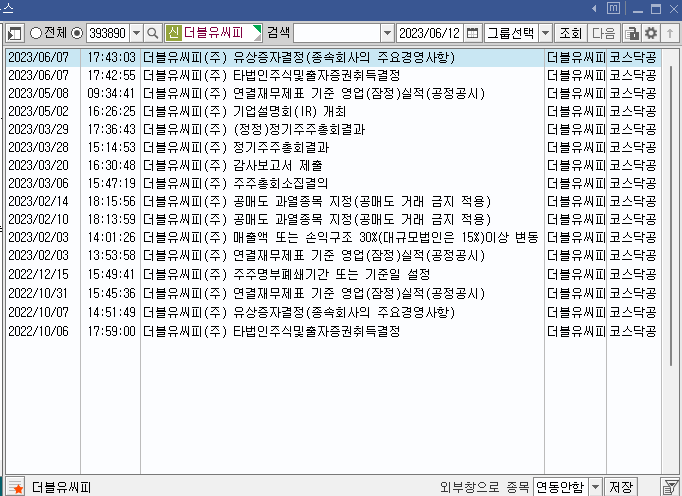
Task: Select the 기업설명회(IR) 개최 row
Action: (333, 111)
